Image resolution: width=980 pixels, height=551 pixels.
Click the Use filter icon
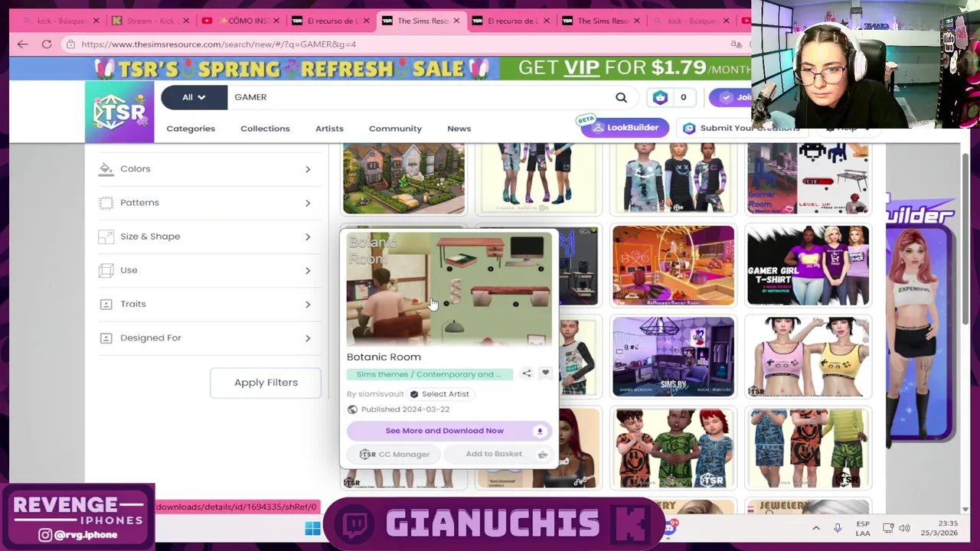[106, 270]
